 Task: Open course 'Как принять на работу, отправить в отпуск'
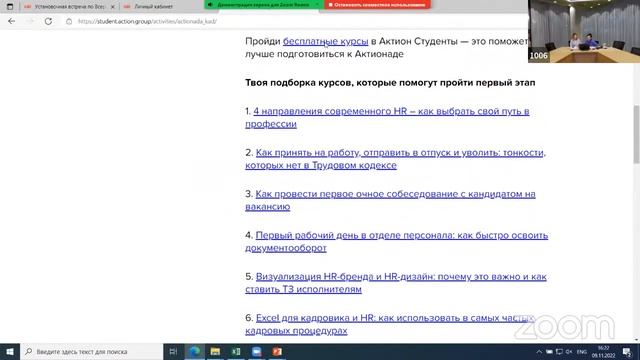(x=395, y=159)
